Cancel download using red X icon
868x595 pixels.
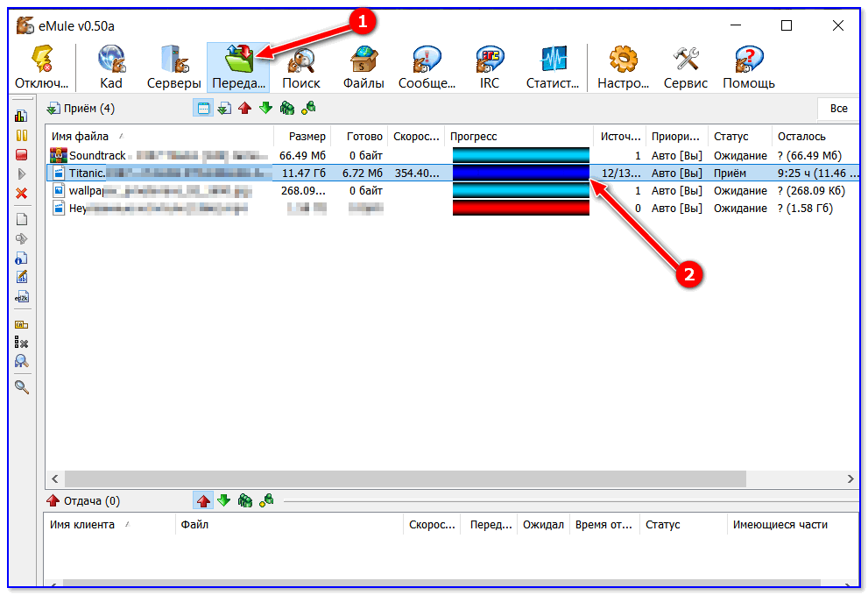point(22,193)
